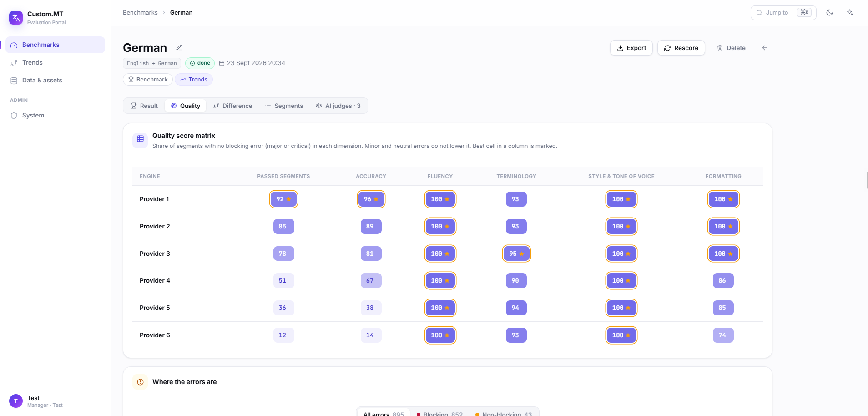Click the Delete button
This screenshot has height=416, width=868.
point(731,48)
